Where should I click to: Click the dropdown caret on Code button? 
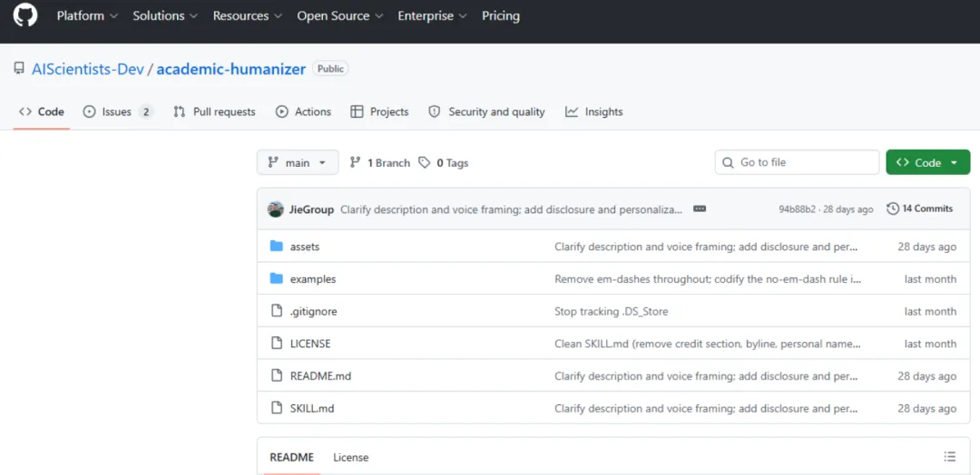(954, 162)
